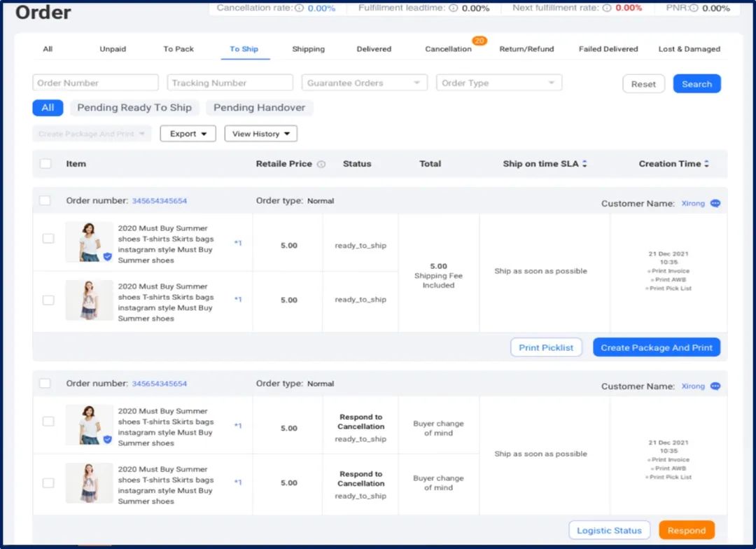The height and width of the screenshot is (549, 756).
Task: Switch to the Cancellation tab
Action: pyautogui.click(x=448, y=49)
